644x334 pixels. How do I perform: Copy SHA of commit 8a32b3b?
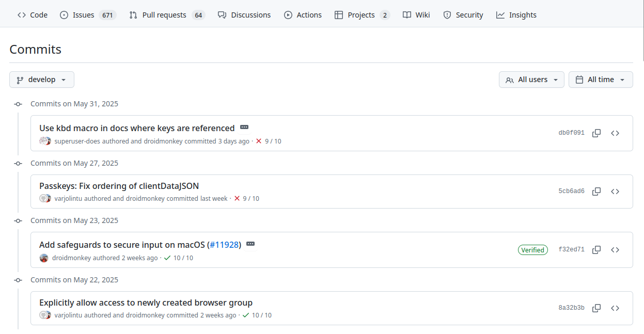point(596,308)
